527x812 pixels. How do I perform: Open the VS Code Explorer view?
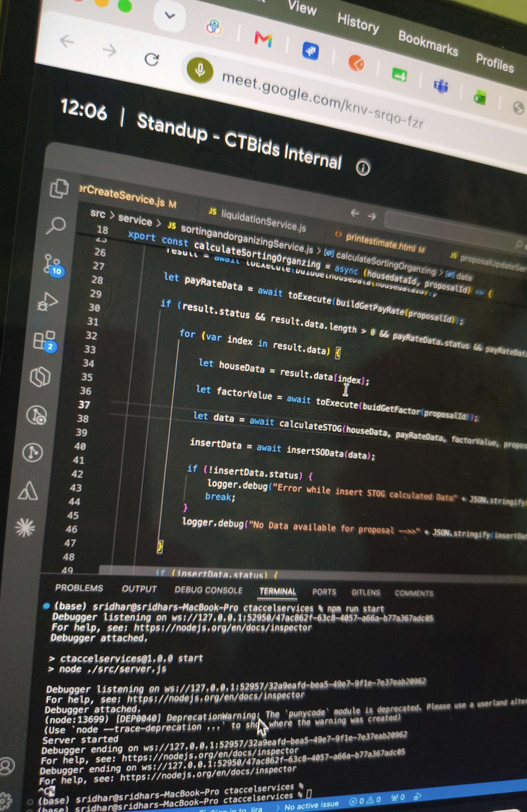[60, 188]
